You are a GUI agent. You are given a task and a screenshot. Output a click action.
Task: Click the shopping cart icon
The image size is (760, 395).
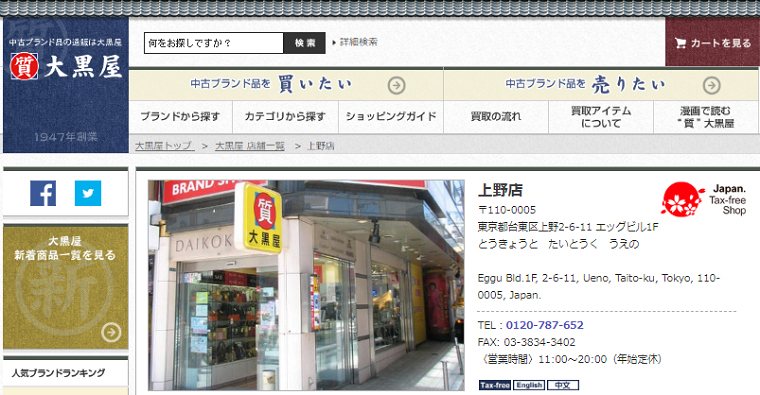(681, 43)
